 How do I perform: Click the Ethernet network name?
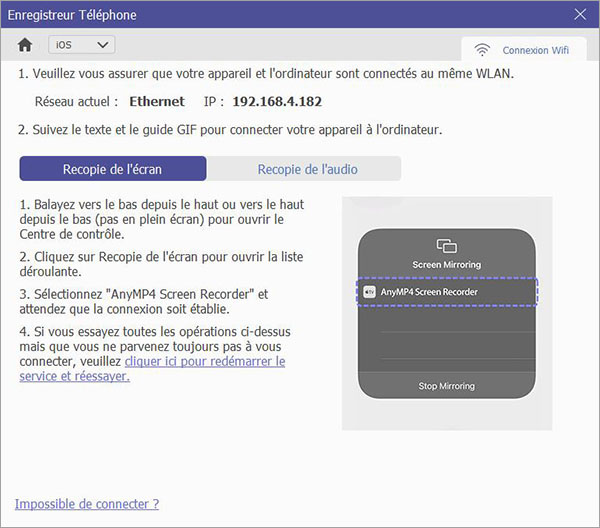pyautogui.click(x=157, y=101)
